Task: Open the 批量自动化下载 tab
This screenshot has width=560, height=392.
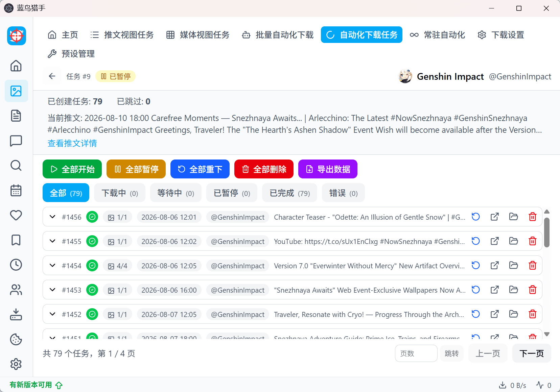Action: click(x=278, y=35)
